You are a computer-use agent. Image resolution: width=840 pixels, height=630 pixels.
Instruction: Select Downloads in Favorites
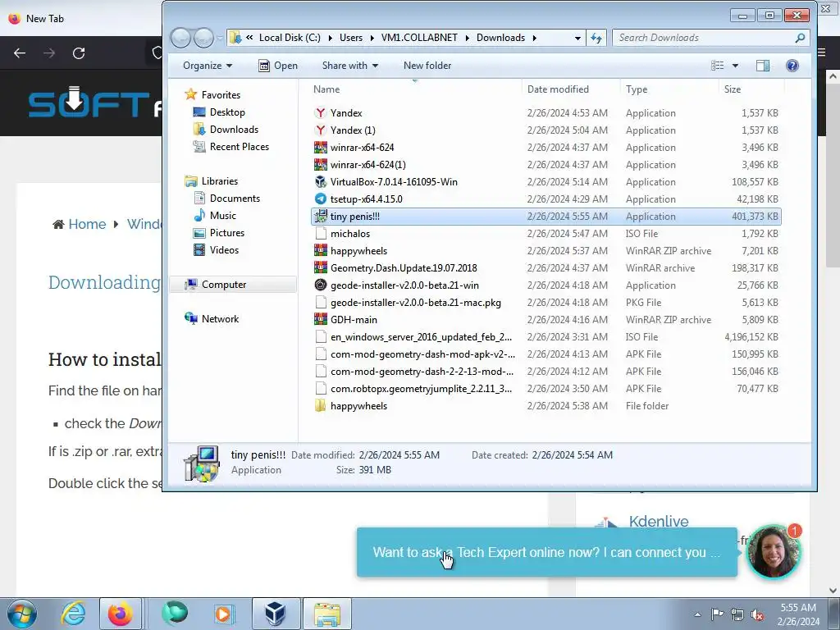(x=234, y=129)
